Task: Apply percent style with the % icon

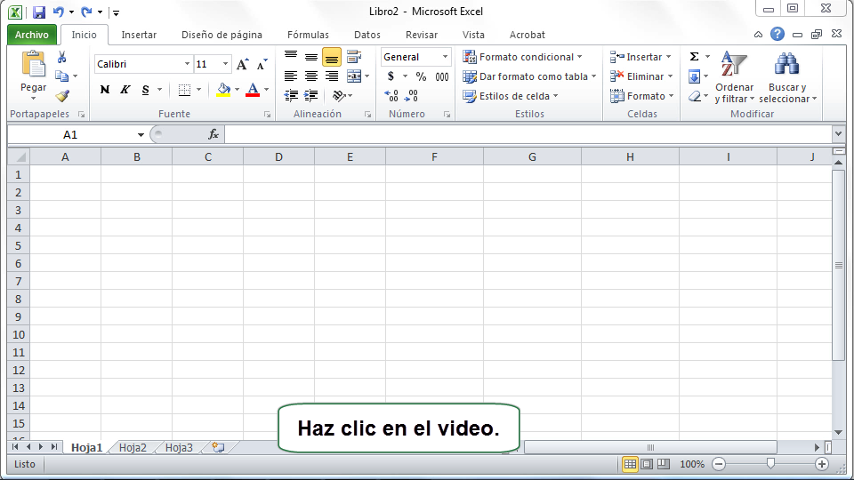Action: pos(421,77)
